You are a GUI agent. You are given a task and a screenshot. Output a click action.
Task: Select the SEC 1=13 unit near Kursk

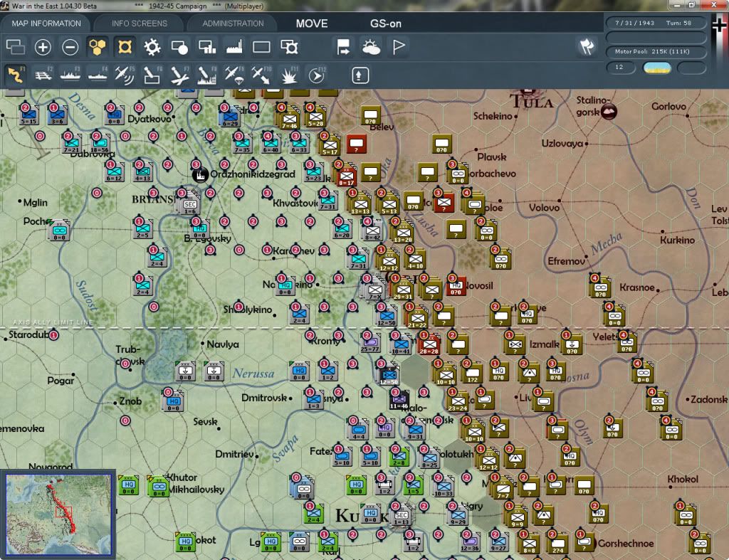[x=402, y=517]
